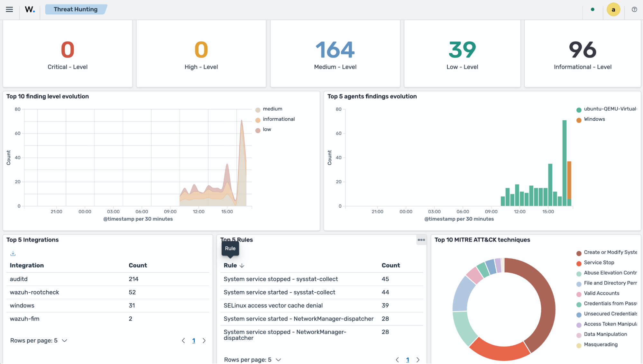Toggle the low series in legend

coord(267,130)
